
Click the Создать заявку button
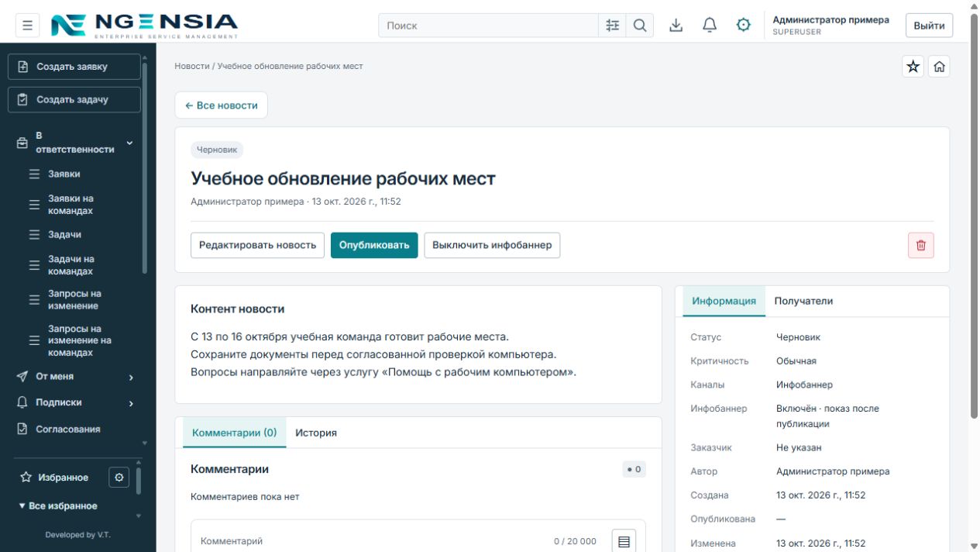point(74,67)
